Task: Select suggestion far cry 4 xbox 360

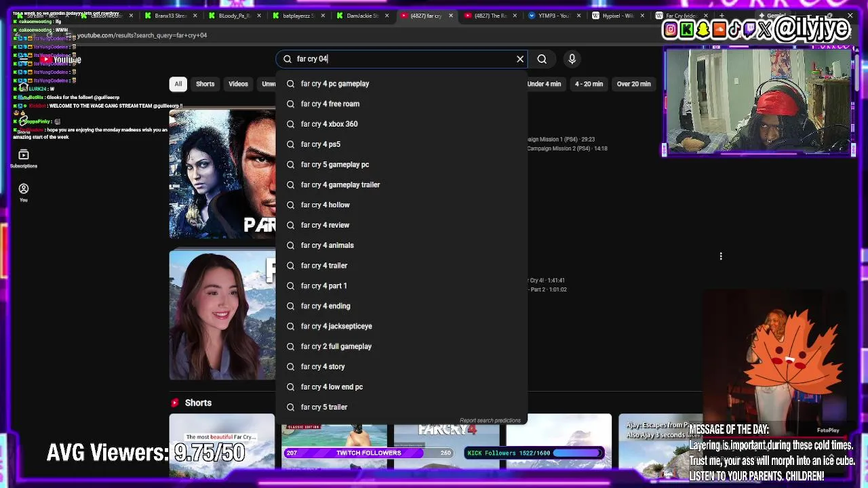Action: [401, 124]
